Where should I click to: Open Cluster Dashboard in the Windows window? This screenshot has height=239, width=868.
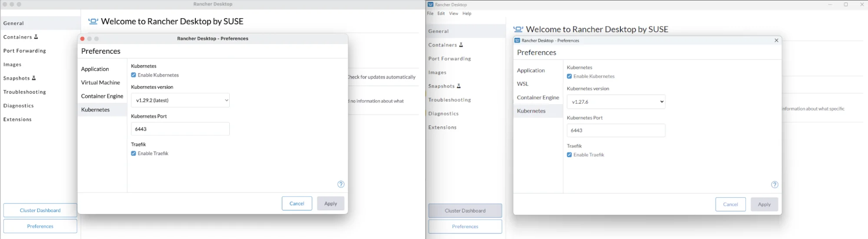point(465,211)
